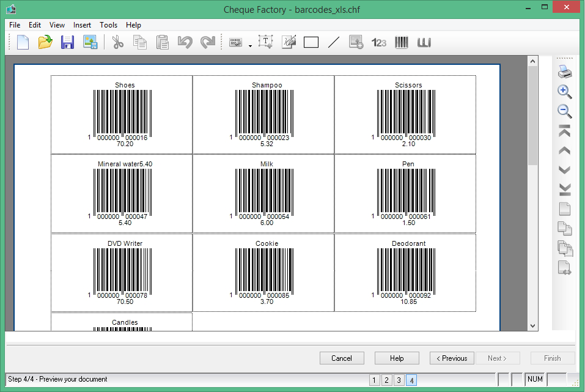Open the Tools menu
The height and width of the screenshot is (392, 585).
point(109,25)
